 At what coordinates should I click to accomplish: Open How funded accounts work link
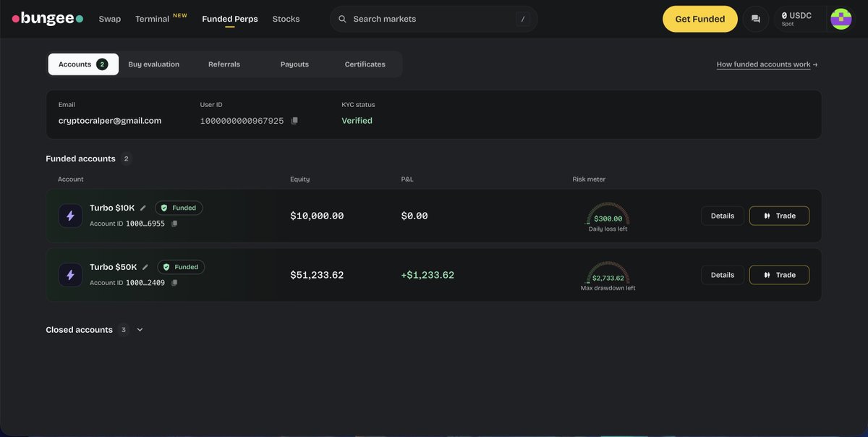[x=767, y=64]
